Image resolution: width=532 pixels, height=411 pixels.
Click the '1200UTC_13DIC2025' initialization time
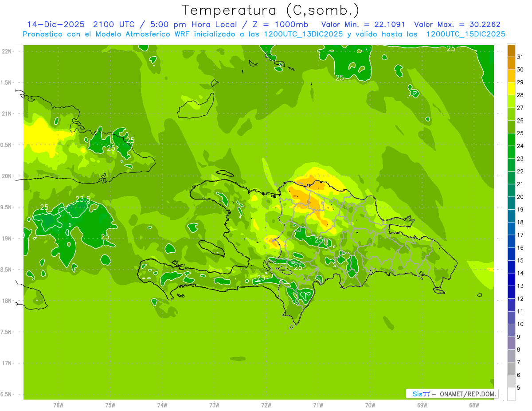tap(303, 34)
